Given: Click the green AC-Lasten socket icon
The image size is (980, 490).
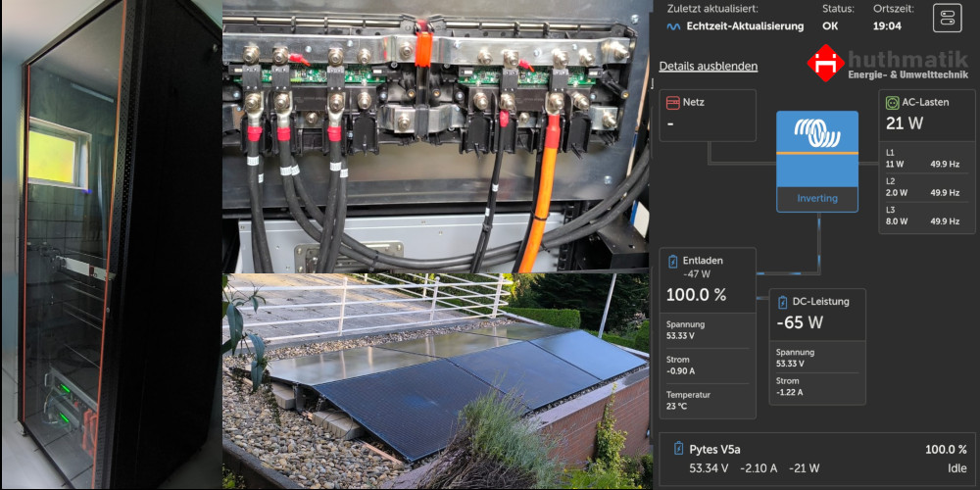Looking at the screenshot, I should pyautogui.click(x=892, y=102).
